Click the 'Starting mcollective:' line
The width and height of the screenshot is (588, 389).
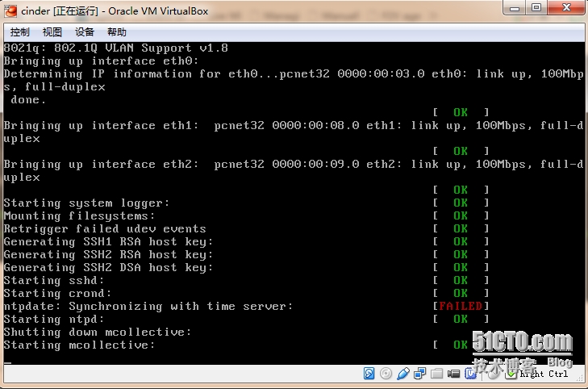pyautogui.click(x=79, y=345)
